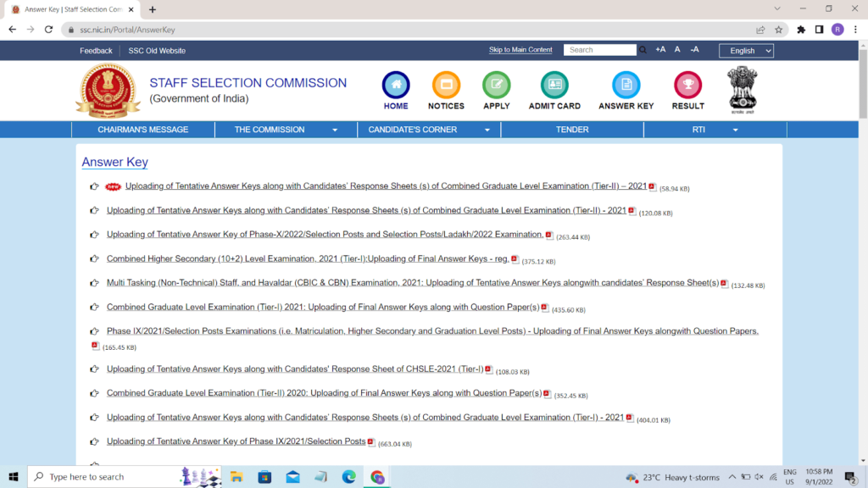868x488 pixels.
Task: Select the TENDER menu item
Action: (x=572, y=130)
